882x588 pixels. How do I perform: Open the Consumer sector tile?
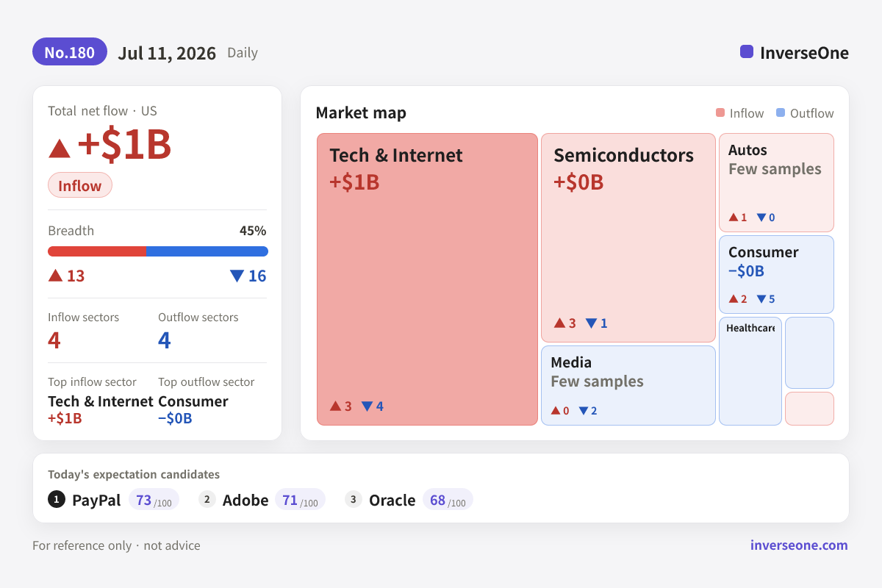tap(776, 274)
